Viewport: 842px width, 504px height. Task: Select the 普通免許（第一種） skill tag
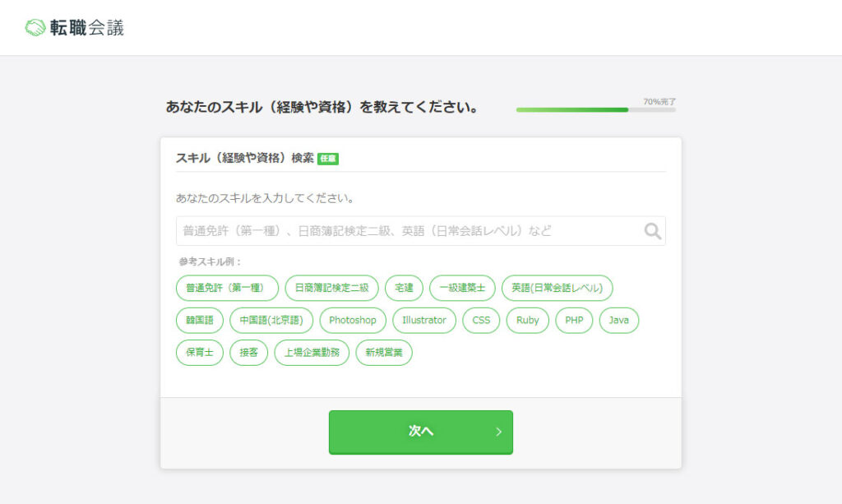coord(227,288)
